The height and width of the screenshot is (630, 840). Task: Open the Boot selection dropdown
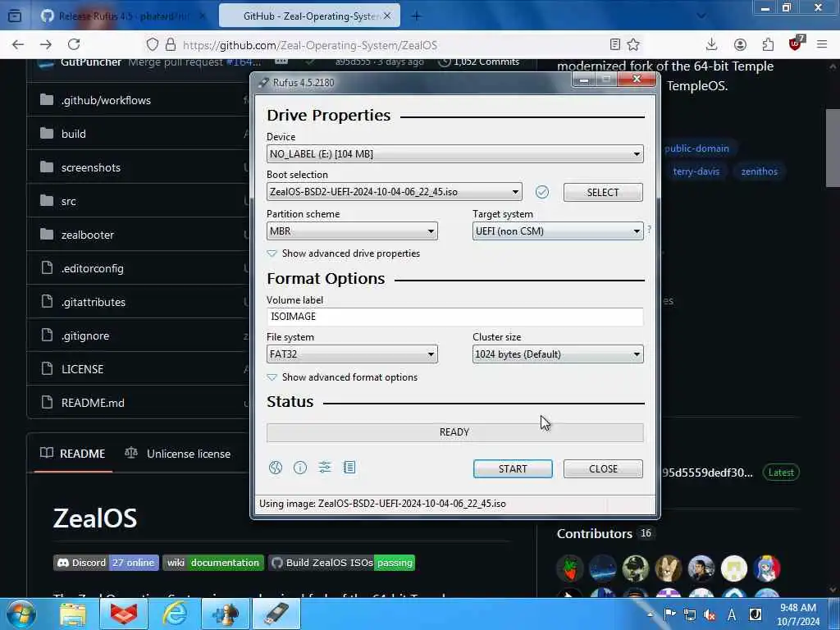pyautogui.click(x=394, y=192)
